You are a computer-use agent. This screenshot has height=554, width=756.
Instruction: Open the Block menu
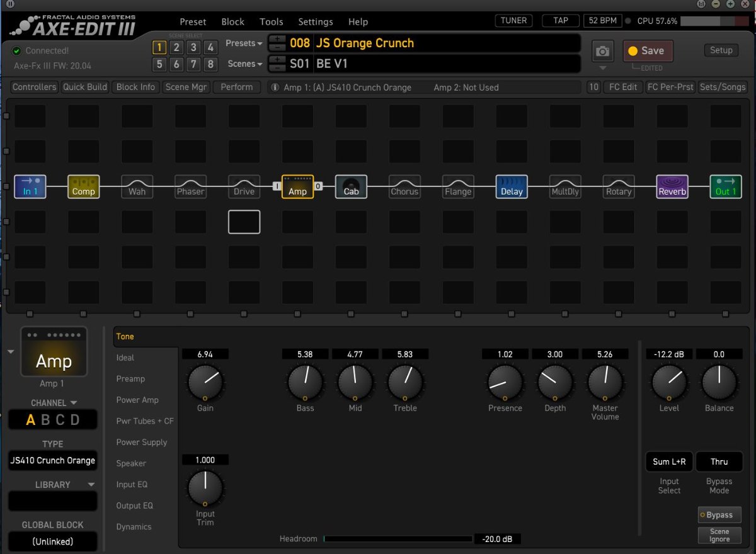(232, 22)
